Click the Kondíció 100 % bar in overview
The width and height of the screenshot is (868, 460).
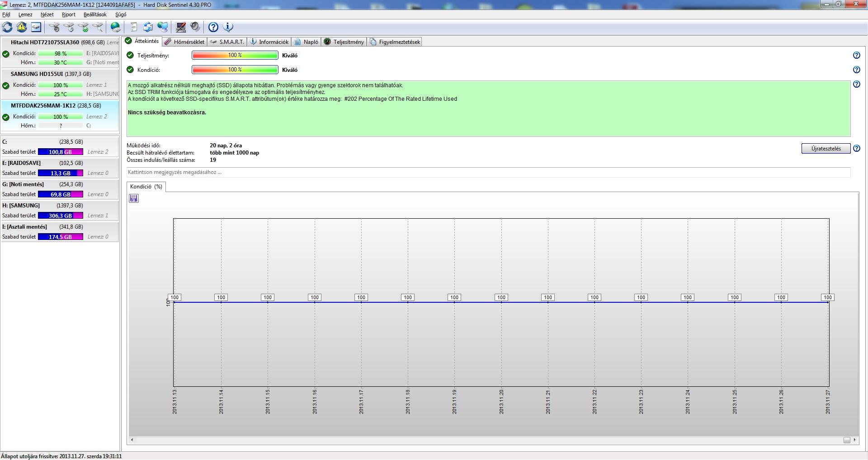[x=235, y=70]
